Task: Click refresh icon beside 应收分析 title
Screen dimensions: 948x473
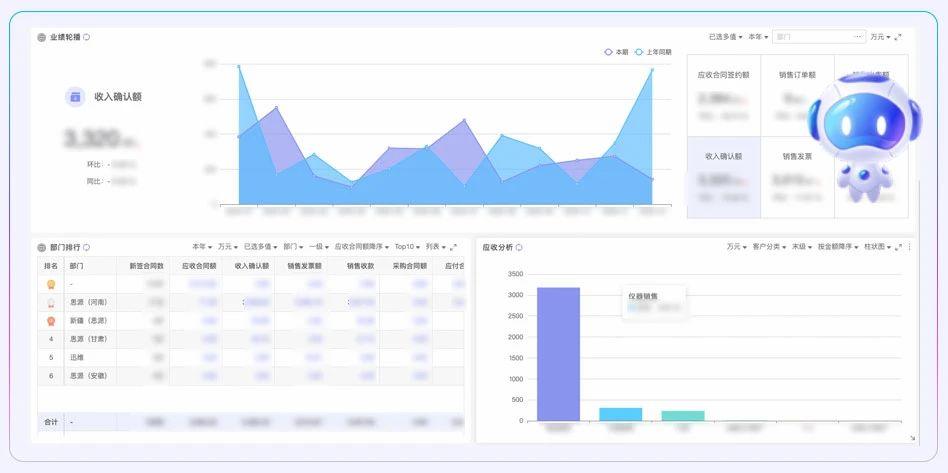Action: click(519, 247)
